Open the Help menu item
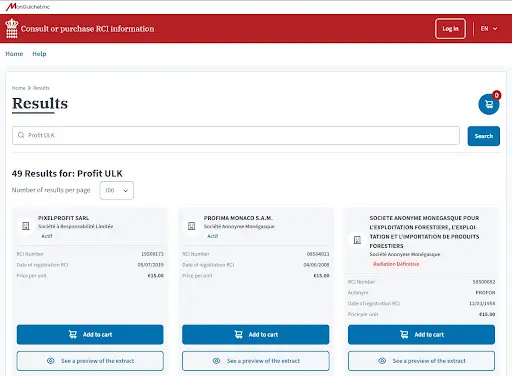The image size is (512, 376). pos(39,54)
